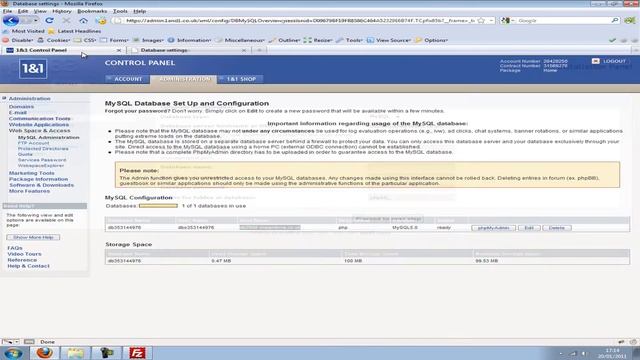
Task: Close the Database settings tab
Action: pyautogui.click(x=244, y=50)
